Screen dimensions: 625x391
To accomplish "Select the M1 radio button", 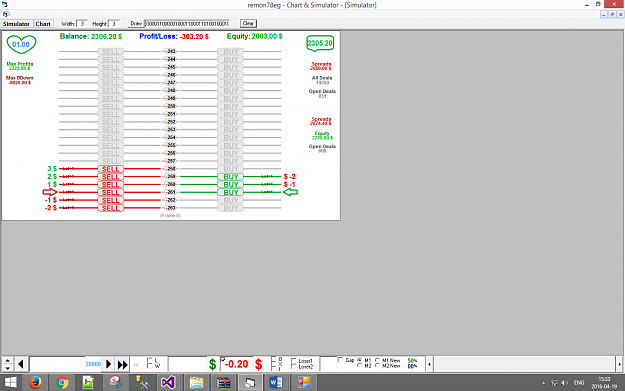I will tap(360, 360).
